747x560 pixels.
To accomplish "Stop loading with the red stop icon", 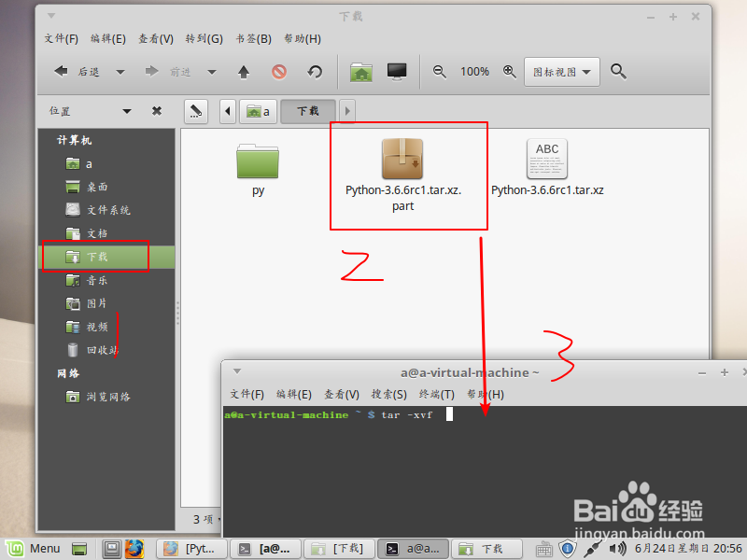I will [x=280, y=71].
